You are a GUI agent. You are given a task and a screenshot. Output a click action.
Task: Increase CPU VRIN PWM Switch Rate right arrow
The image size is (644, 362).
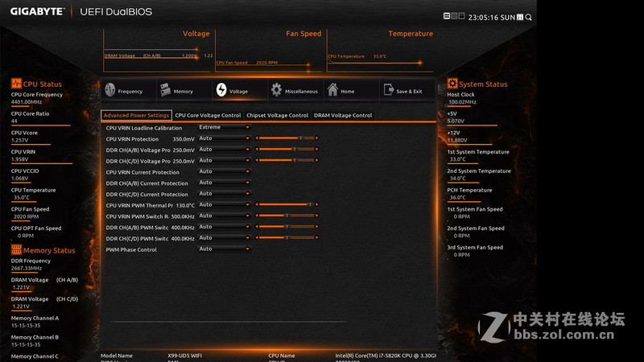[x=317, y=216]
